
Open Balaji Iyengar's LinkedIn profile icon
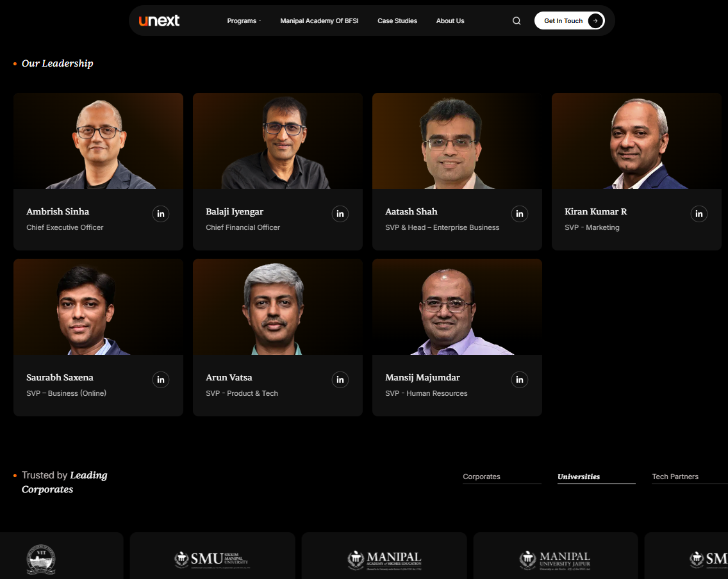(x=340, y=213)
